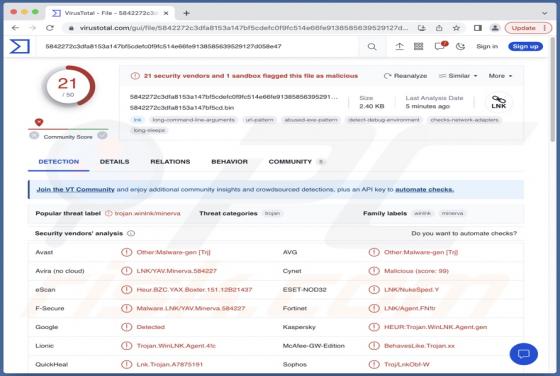The image size is (560, 376).
Task: Click the browser address bar URL
Action: pos(244,28)
